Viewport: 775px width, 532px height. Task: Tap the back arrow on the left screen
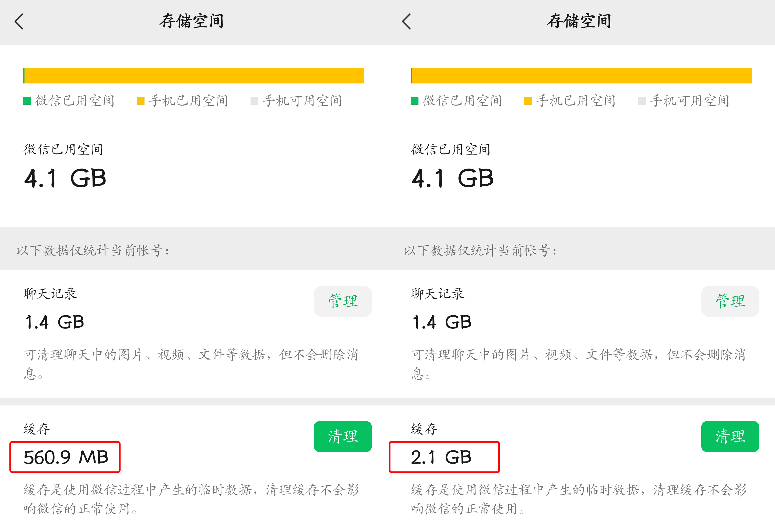tap(19, 21)
